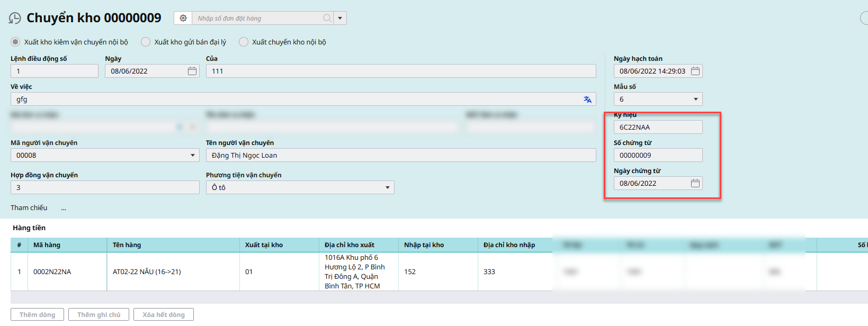The width and height of the screenshot is (868, 326).
Task: Click translate icon in Về việc field
Action: [x=587, y=99]
